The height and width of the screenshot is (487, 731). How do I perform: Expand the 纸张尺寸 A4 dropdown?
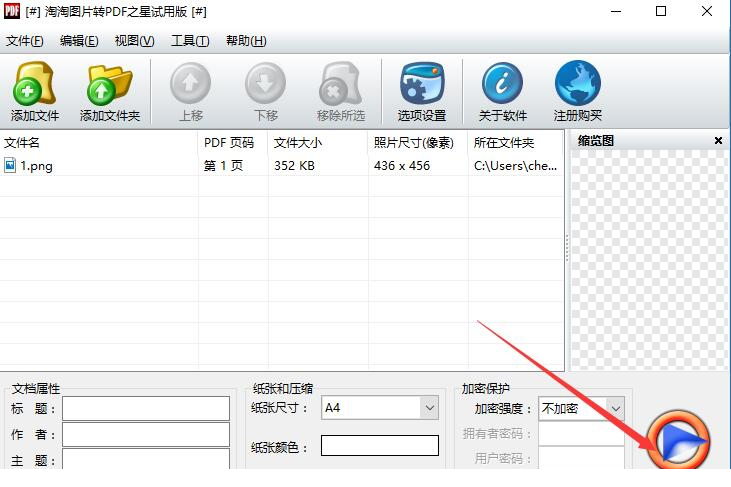coord(429,408)
